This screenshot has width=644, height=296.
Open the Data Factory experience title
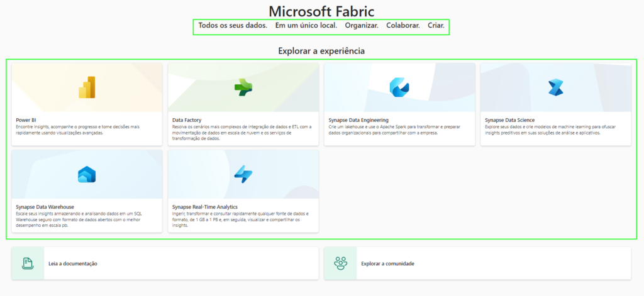pyautogui.click(x=187, y=120)
